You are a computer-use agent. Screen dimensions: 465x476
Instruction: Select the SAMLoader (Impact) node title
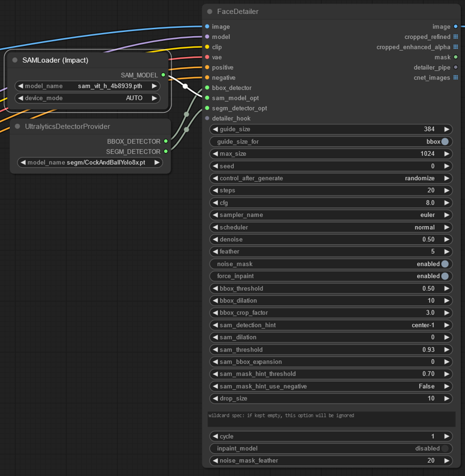click(55, 60)
